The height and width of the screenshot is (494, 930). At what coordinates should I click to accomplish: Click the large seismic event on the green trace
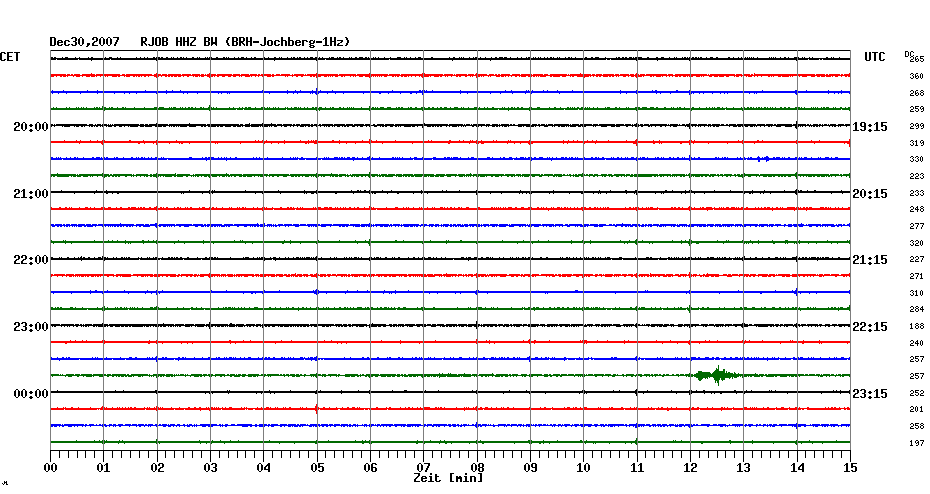click(x=718, y=375)
